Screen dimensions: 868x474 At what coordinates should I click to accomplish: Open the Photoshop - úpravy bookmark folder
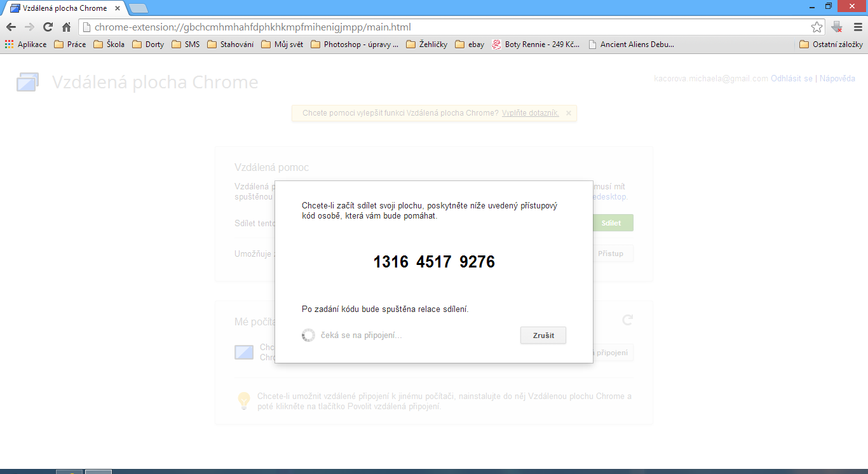(355, 44)
